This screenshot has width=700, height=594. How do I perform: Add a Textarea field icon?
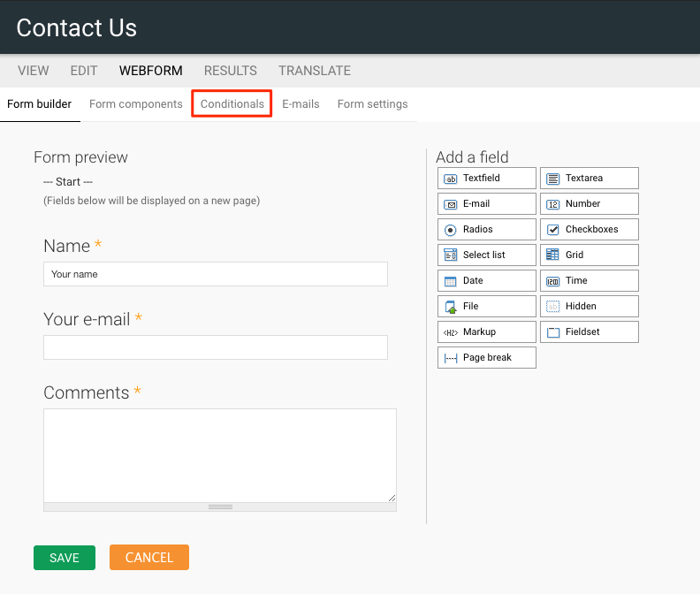coord(553,179)
